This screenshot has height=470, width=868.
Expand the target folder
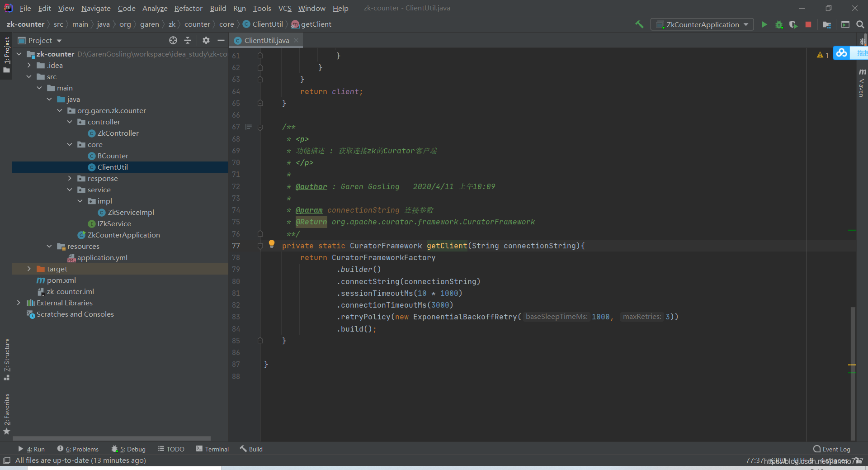(x=29, y=269)
